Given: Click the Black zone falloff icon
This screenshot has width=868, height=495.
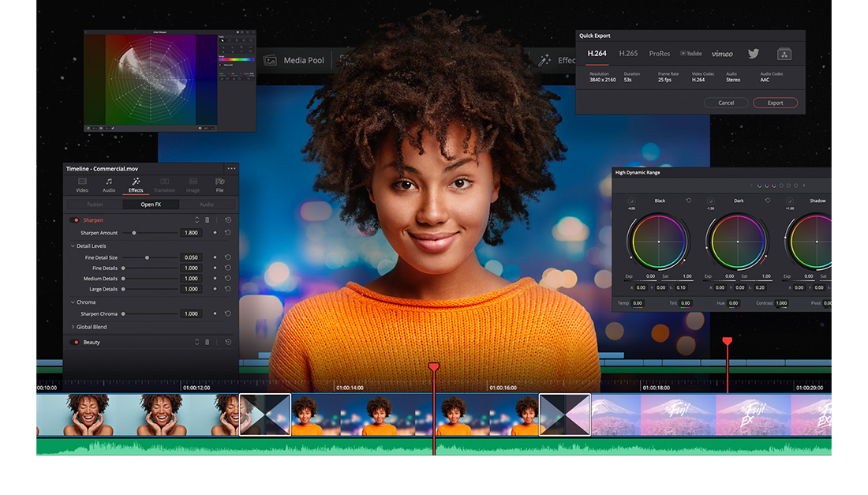Looking at the screenshot, I should (x=631, y=201).
